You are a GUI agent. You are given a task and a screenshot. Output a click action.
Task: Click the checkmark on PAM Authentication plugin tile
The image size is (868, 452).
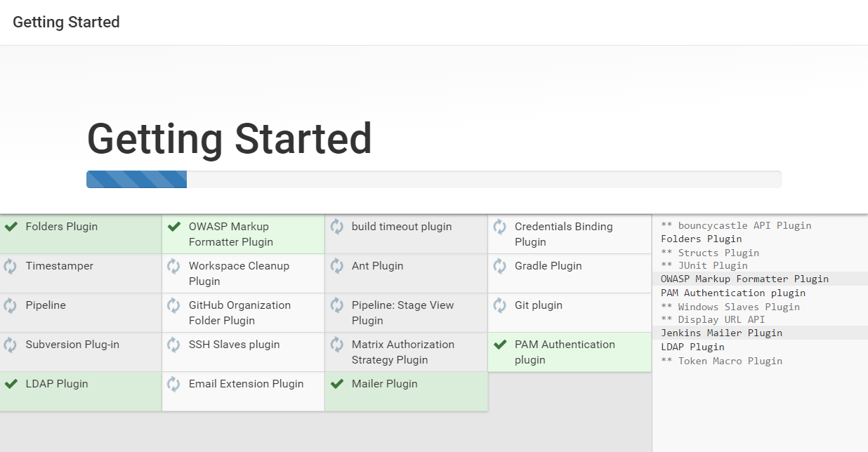point(499,345)
